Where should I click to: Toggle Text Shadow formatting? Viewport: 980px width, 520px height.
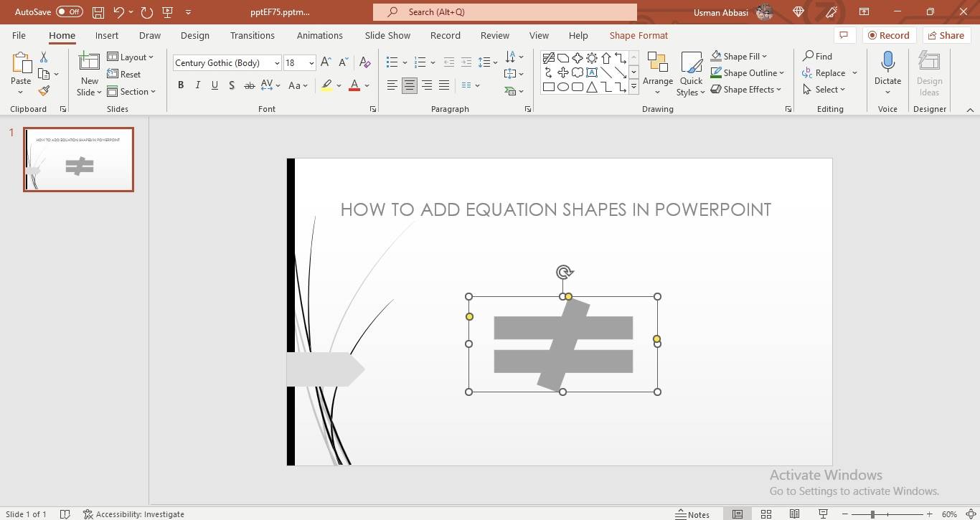pyautogui.click(x=232, y=85)
